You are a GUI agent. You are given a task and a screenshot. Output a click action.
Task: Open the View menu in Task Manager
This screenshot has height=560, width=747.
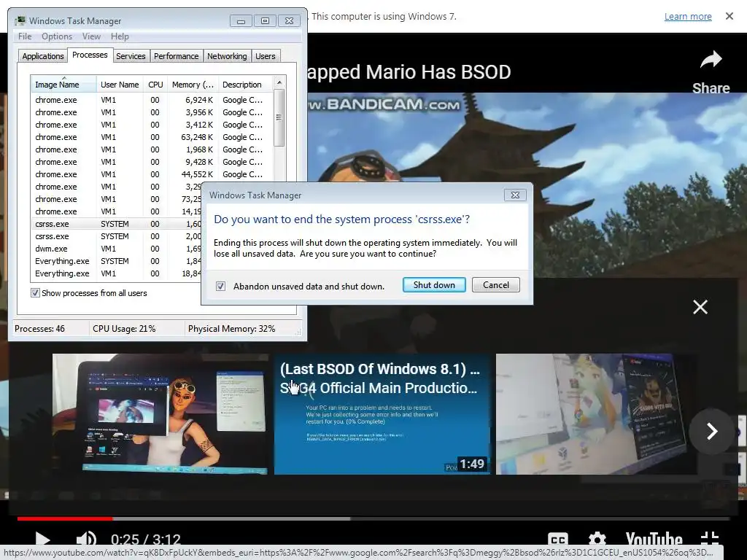pos(91,36)
